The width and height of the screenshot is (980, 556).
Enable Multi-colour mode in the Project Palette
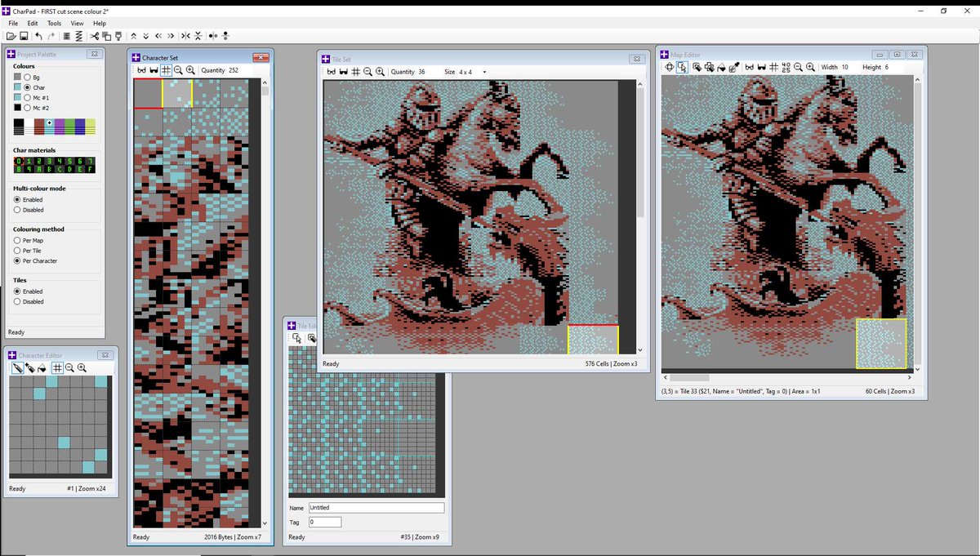tap(17, 199)
